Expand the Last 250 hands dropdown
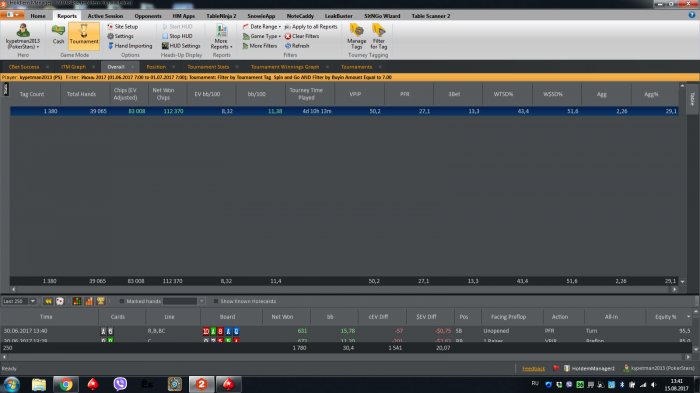 pyautogui.click(x=33, y=301)
